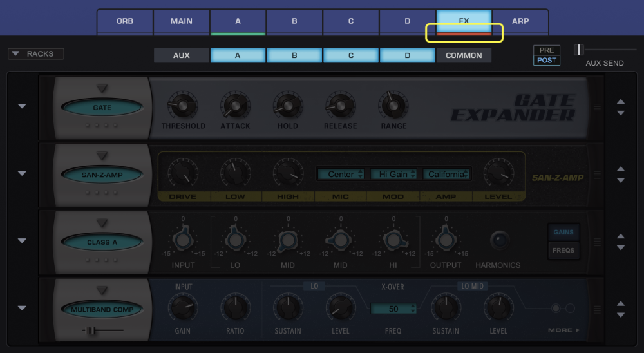Click the San-Z-Amp Drive knob

tap(183, 173)
